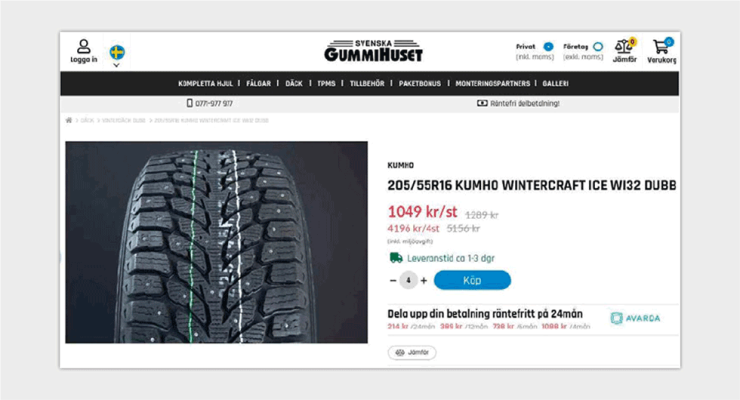The width and height of the screenshot is (740, 400).
Task: Click the blue Köp button
Action: [x=472, y=280]
